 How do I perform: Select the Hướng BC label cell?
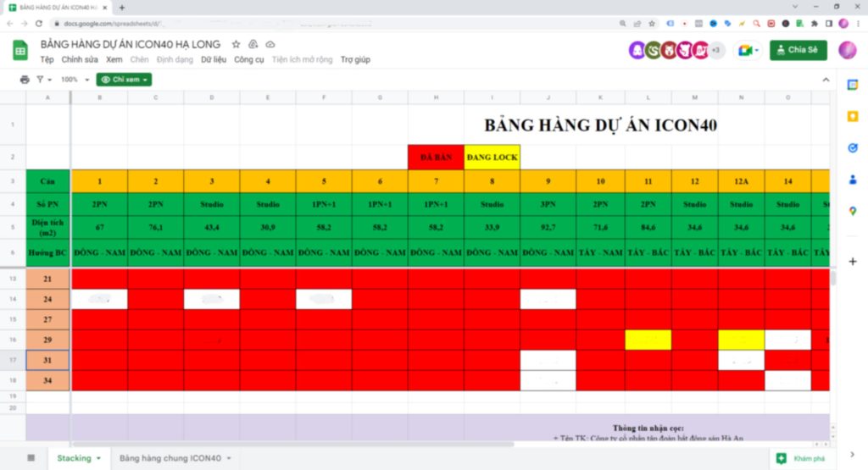click(47, 252)
